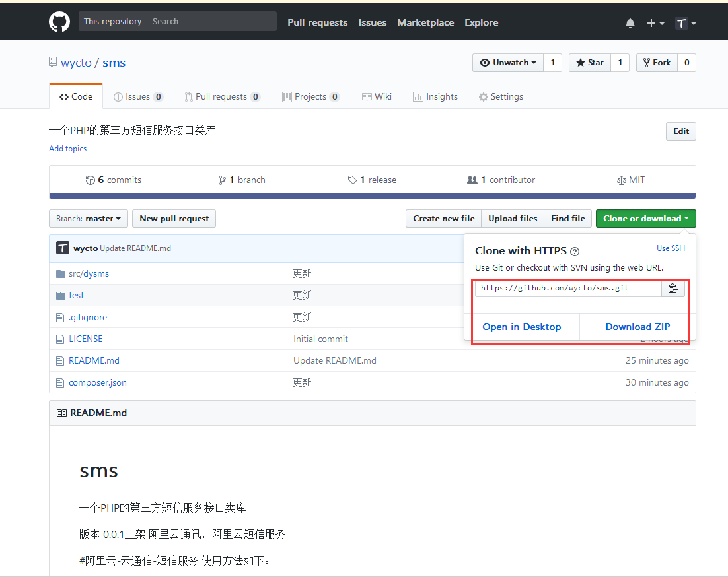Click the GitHub Octocat logo
Screen dimensions: 728x577
pos(59,22)
